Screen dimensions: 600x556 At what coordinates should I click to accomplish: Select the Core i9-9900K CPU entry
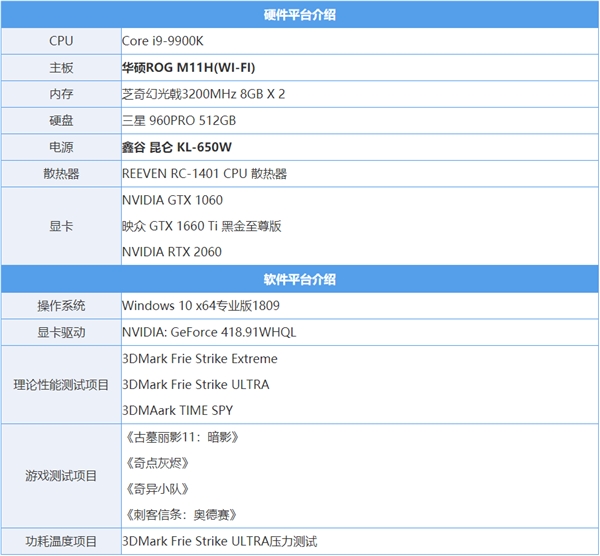164,41
